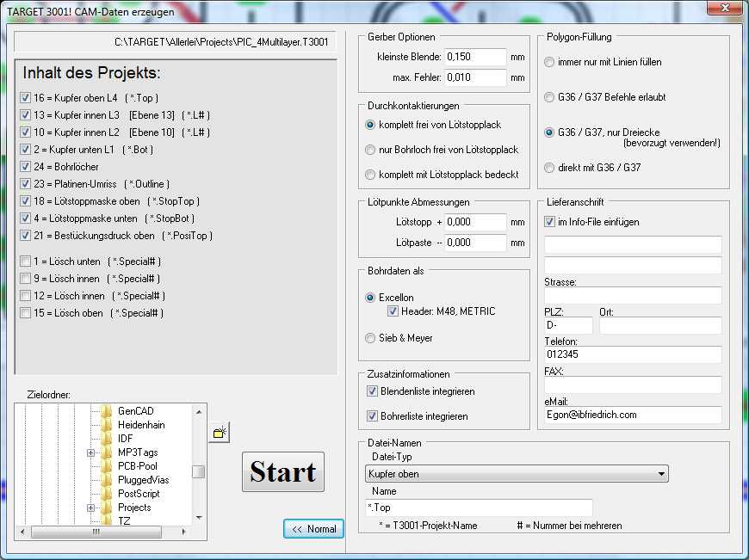The image size is (749, 560).
Task: Click the eMail input field
Action: click(x=633, y=415)
